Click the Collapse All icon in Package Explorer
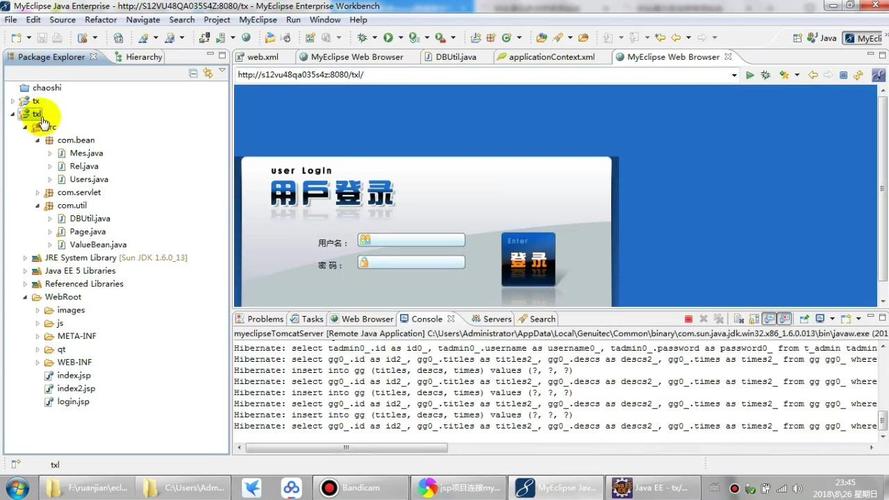The height and width of the screenshot is (500, 889). pyautogui.click(x=193, y=74)
